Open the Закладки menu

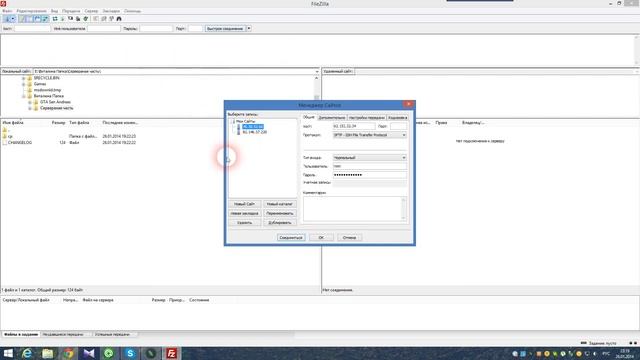tap(111, 11)
